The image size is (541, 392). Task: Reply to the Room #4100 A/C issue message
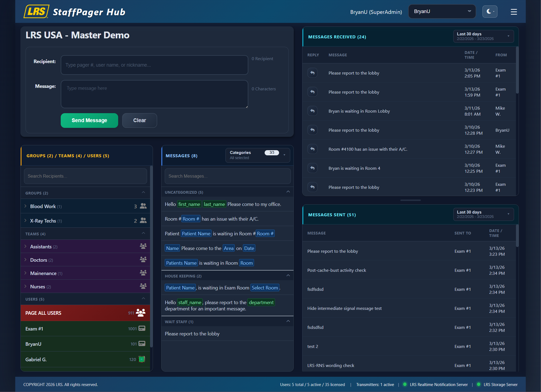(312, 149)
